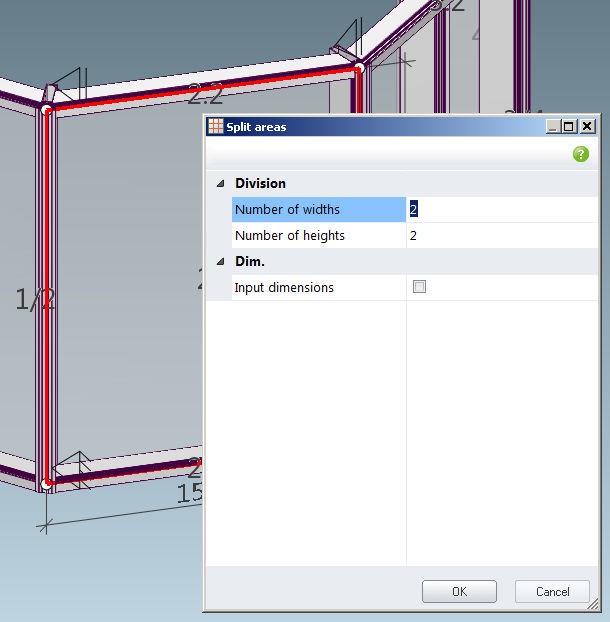Minimize the Split areas dialog
The image size is (610, 622).
[553, 127]
